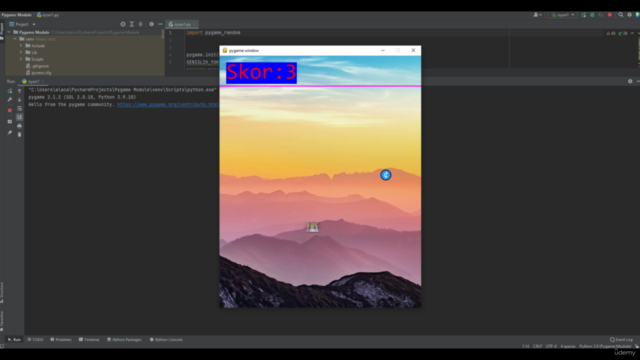Click the 4 spaces indent status entry
This screenshot has height=360, width=640.
[x=568, y=346]
